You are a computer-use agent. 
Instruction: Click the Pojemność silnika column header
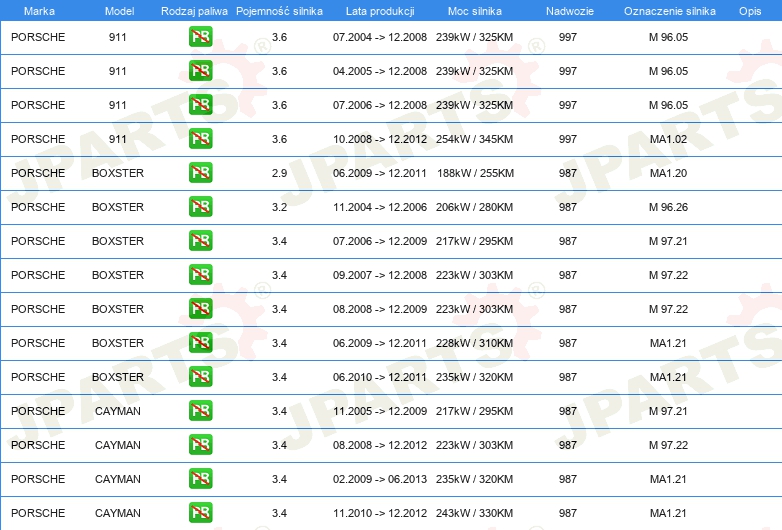[x=279, y=11]
